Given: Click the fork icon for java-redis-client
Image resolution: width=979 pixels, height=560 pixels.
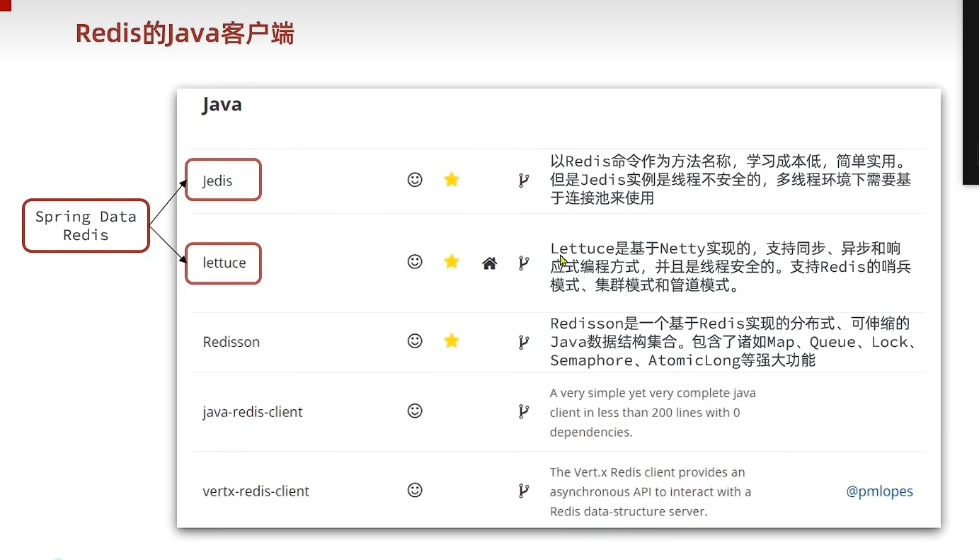Looking at the screenshot, I should click(x=523, y=411).
